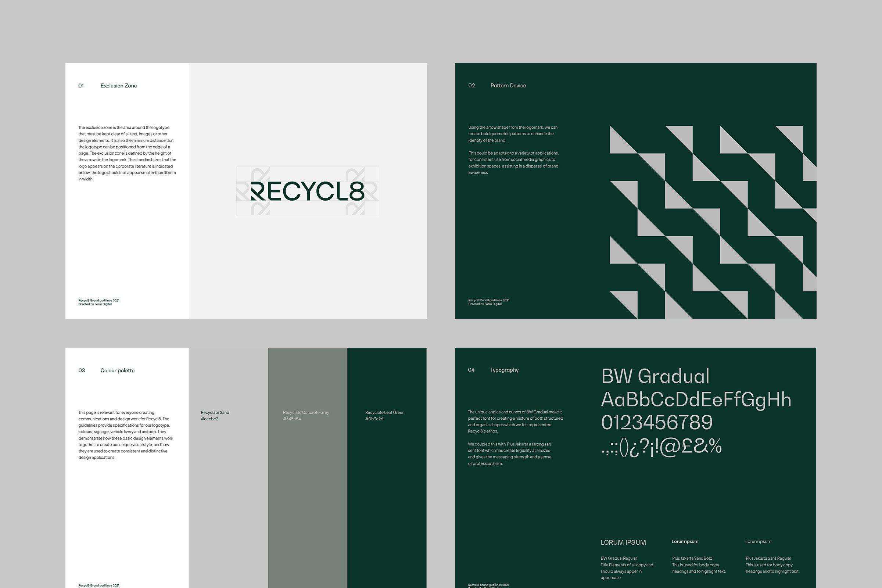Click the Exclusion Zone heading
This screenshot has height=588, width=882.
coord(118,86)
